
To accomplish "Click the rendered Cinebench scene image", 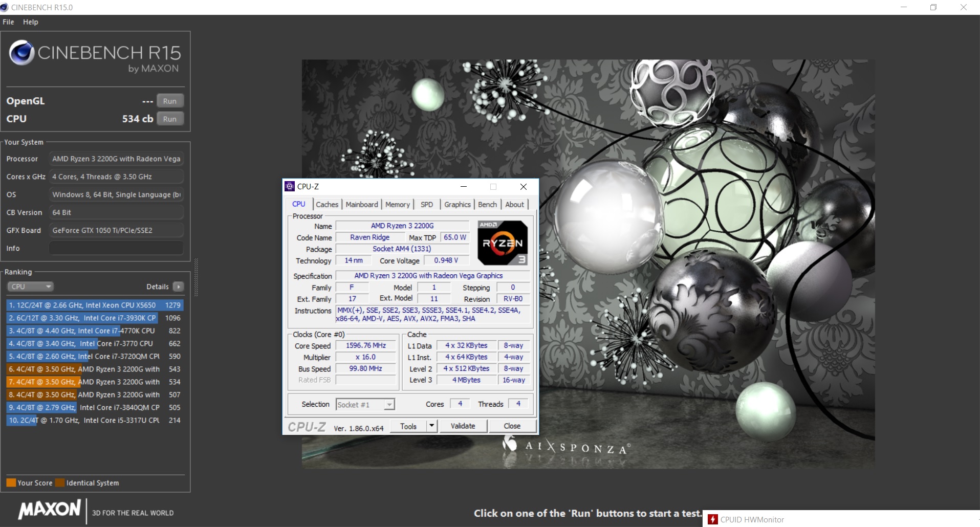I will (588, 264).
